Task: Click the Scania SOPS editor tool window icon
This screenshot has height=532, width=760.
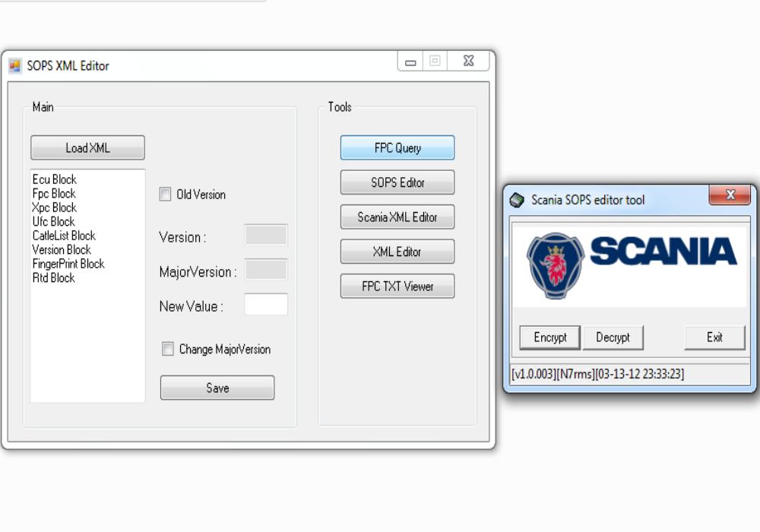Action: (517, 198)
